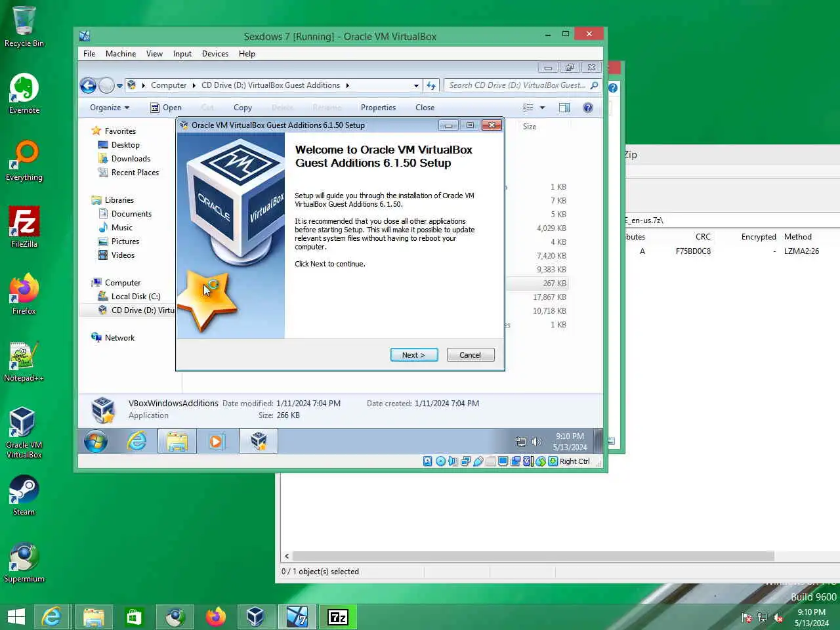Select the Everything search desktop icon
Viewport: 840px width, 630px height.
click(24, 160)
